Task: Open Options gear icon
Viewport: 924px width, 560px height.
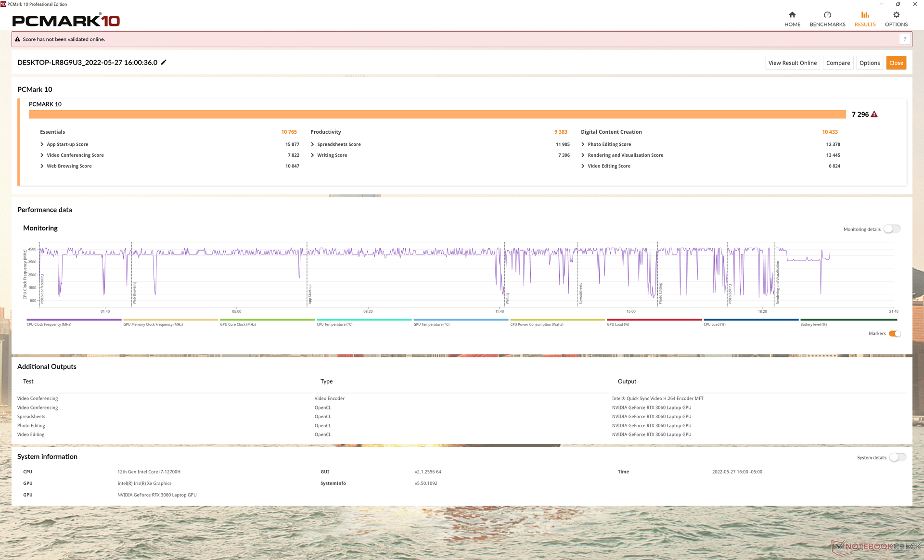Action: 896,15
